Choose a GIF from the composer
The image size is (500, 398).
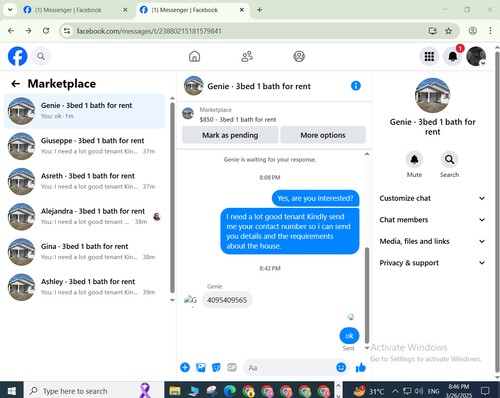pyautogui.click(x=232, y=367)
